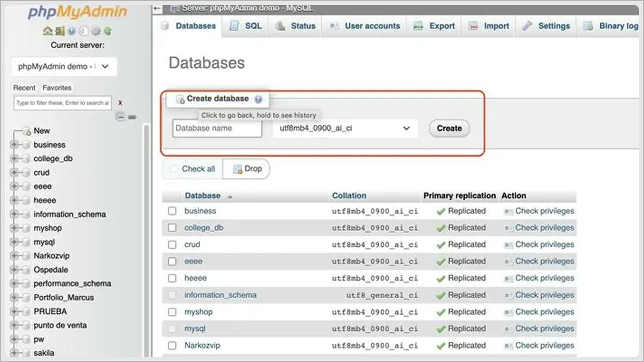Click the Import tab icon

tap(473, 26)
